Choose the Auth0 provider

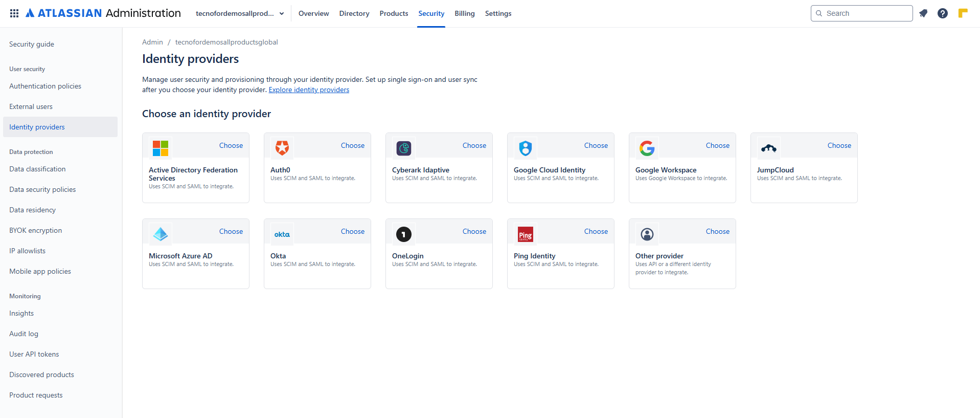[353, 145]
